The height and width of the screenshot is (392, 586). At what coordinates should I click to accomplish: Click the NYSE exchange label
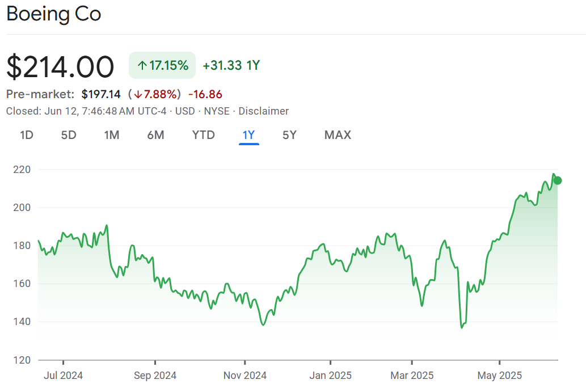[217, 111]
